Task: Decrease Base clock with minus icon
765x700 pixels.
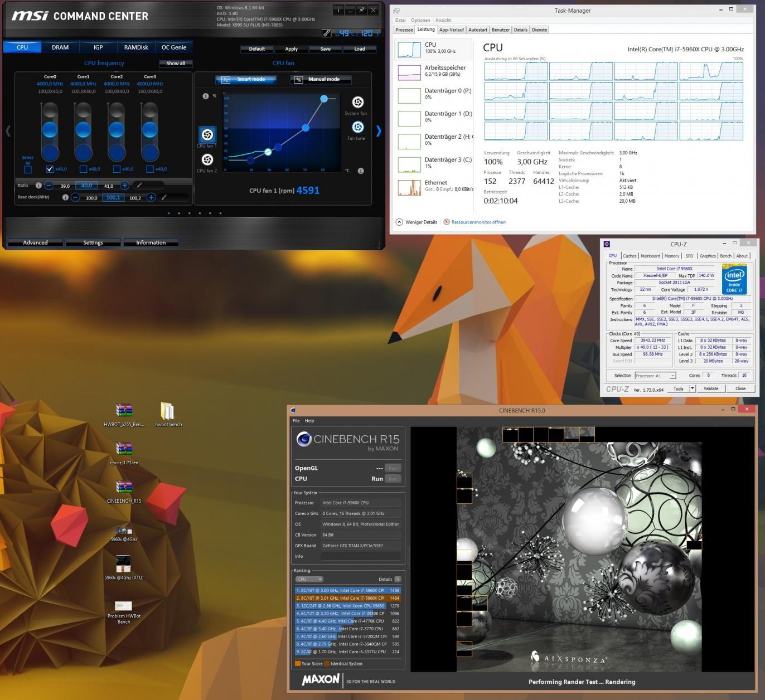Action: [75, 197]
